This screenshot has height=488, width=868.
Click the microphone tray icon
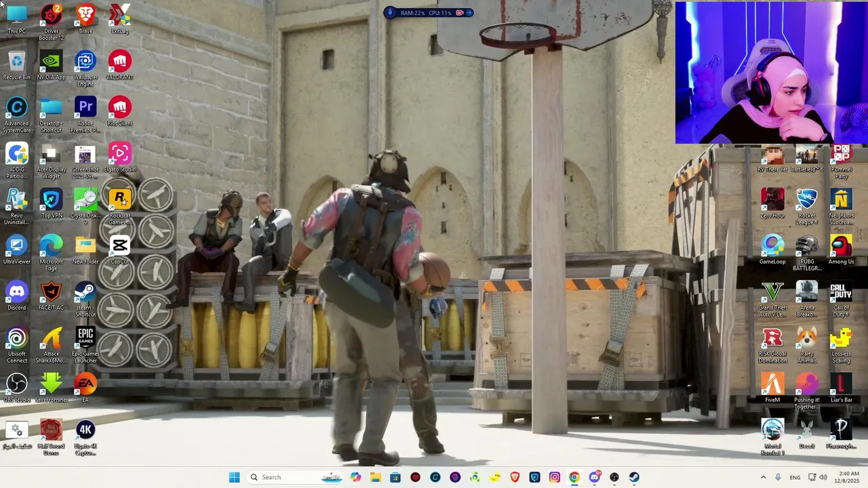(778, 477)
